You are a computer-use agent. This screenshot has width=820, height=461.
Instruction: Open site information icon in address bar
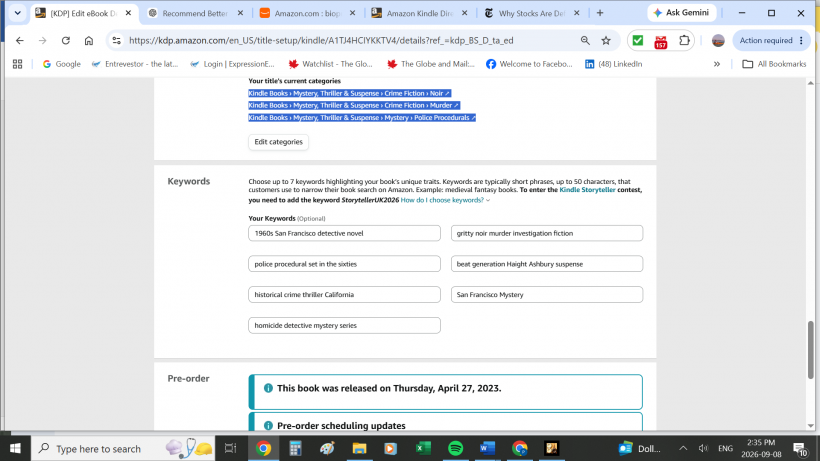pos(117,40)
